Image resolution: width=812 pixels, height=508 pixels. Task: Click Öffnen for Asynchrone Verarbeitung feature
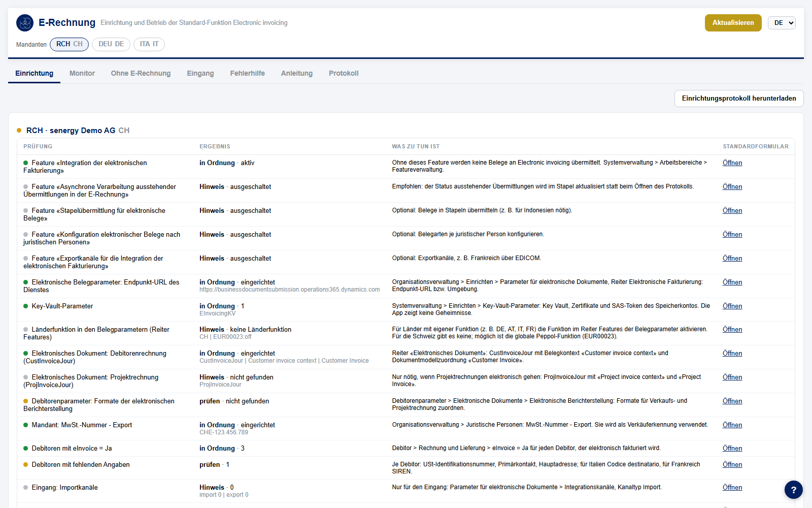(732, 187)
